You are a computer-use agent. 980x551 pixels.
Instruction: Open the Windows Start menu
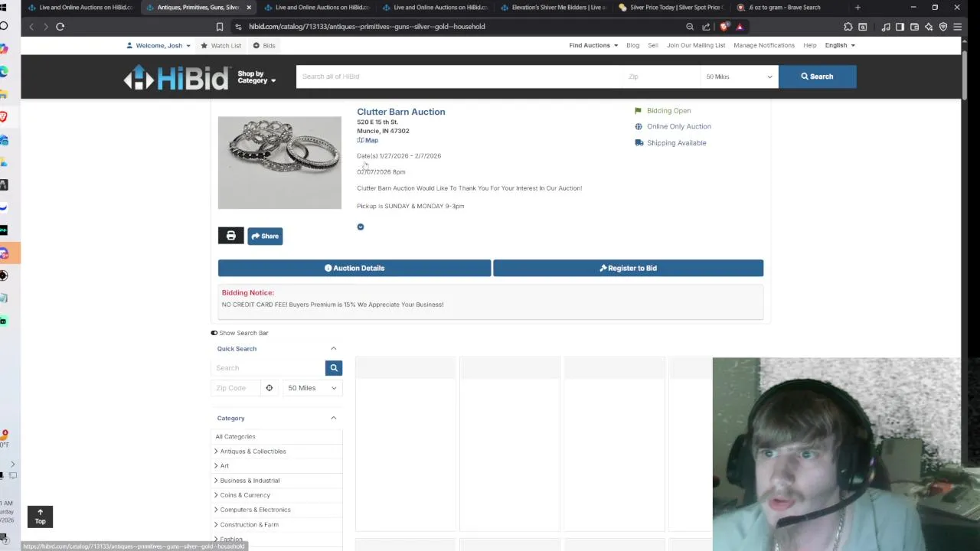click(x=3, y=8)
